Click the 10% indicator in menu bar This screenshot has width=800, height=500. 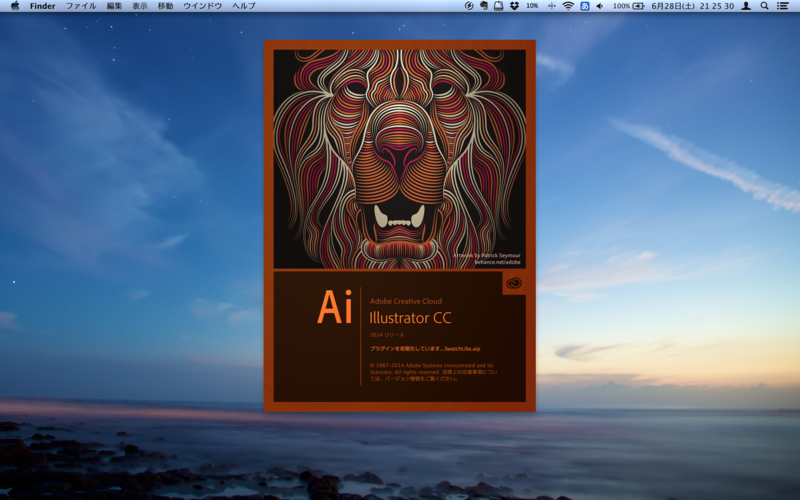532,6
